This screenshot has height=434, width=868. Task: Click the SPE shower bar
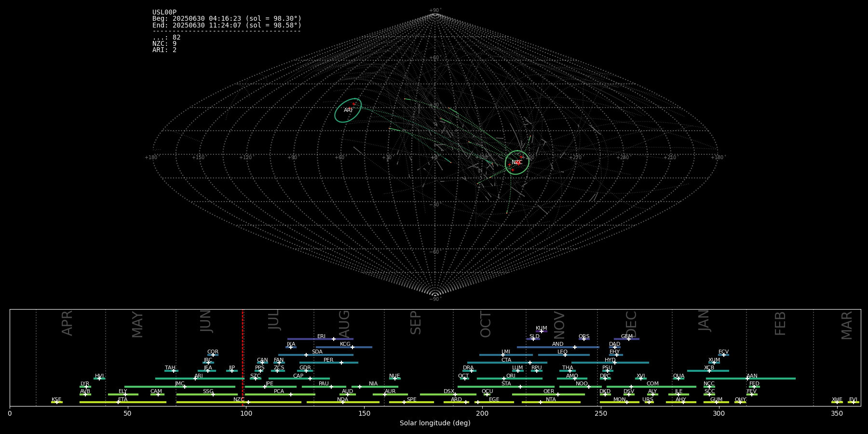[411, 402]
